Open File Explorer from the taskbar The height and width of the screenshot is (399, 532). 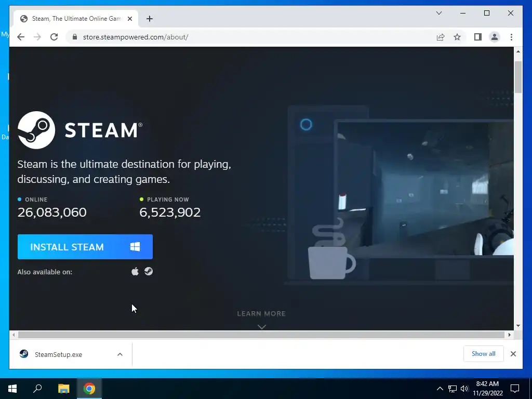click(x=63, y=389)
